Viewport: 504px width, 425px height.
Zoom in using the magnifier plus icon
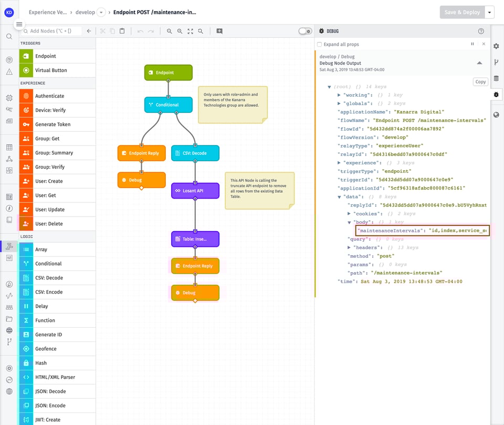pos(180,31)
